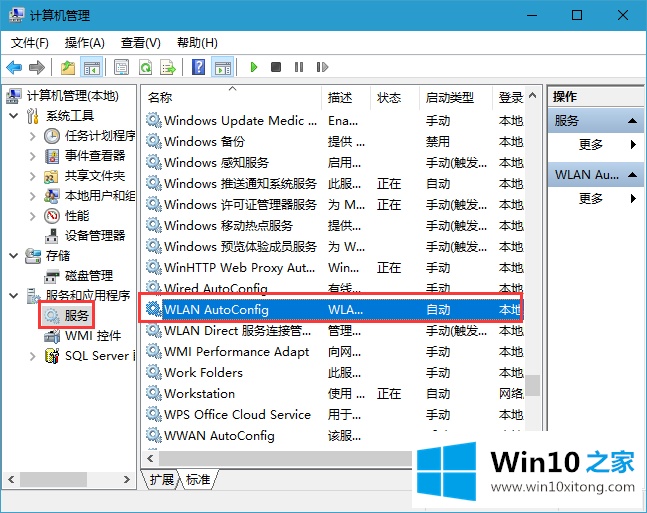This screenshot has width=647, height=513.
Task: Expand the 性能 node arrow
Action: pos(33,216)
